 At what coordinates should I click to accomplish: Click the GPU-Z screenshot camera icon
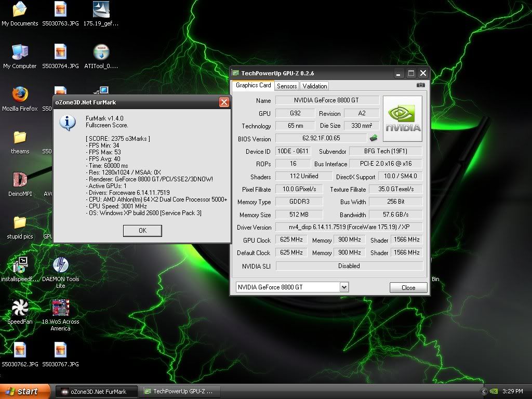pyautogui.click(x=420, y=85)
